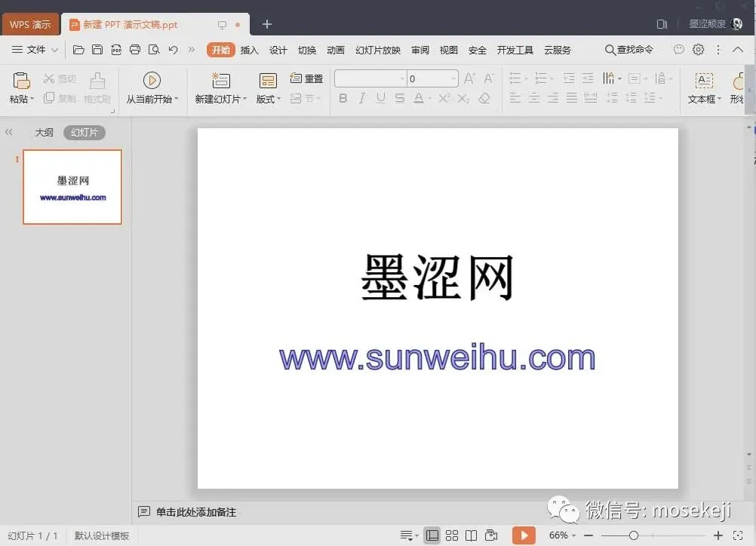Center align text
The width and height of the screenshot is (756, 546).
pyautogui.click(x=533, y=98)
